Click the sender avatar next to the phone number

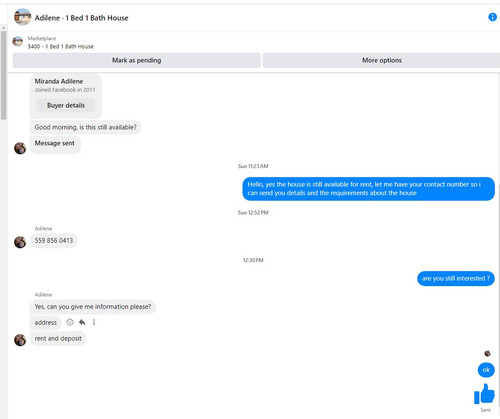tap(20, 242)
